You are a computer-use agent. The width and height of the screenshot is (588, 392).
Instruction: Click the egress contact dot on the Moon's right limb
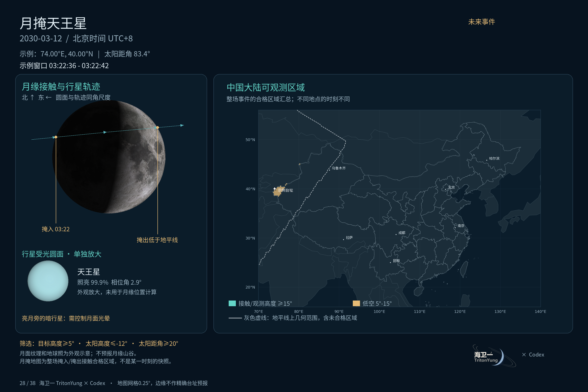tap(157, 127)
